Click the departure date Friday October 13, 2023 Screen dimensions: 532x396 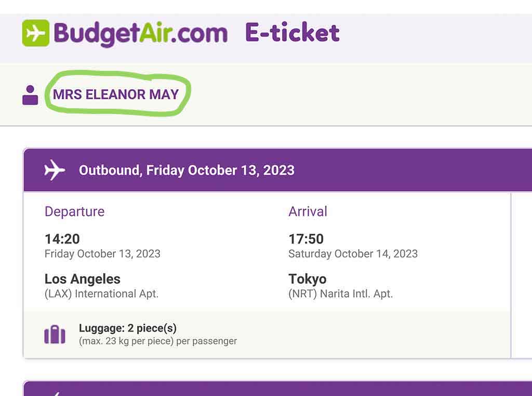(x=102, y=254)
